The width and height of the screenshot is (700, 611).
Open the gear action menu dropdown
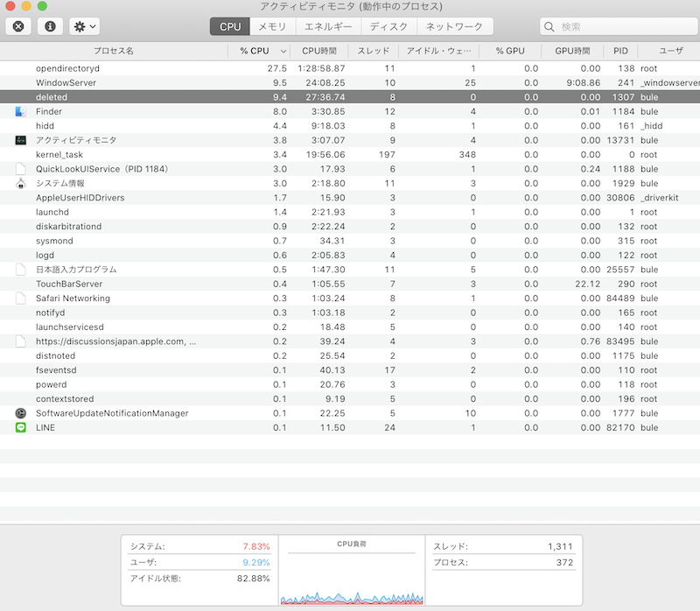85,26
